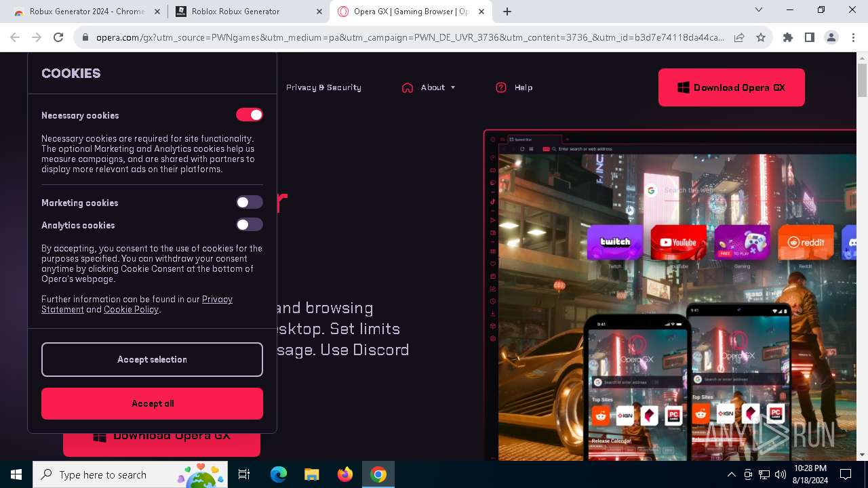Click the top Download Opera GX button
This screenshot has height=488, width=868.
pos(732,87)
